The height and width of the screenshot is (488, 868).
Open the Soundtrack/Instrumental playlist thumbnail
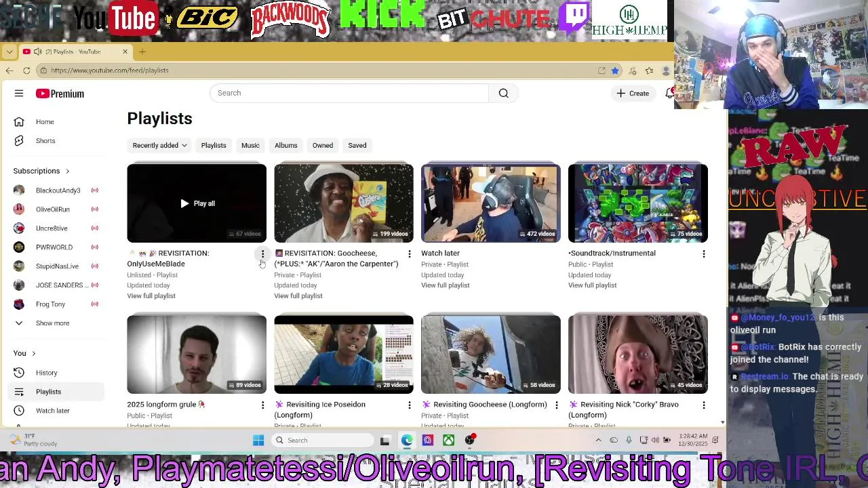638,203
